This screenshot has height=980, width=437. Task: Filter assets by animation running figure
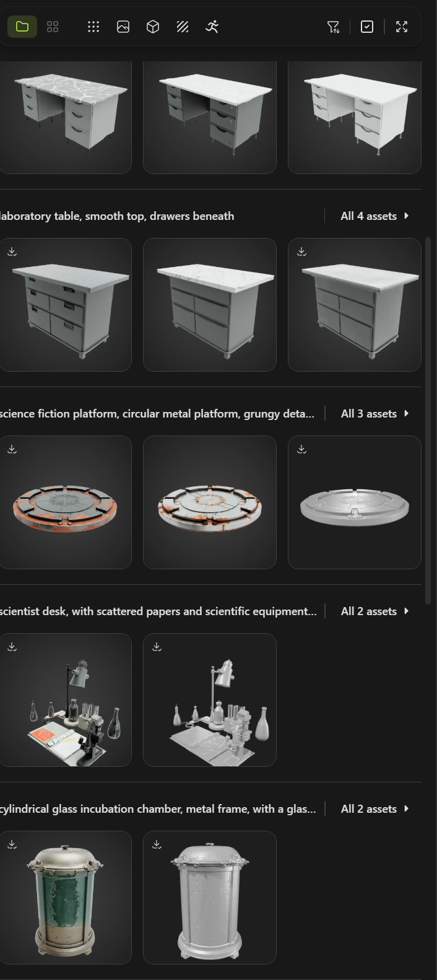coord(212,27)
